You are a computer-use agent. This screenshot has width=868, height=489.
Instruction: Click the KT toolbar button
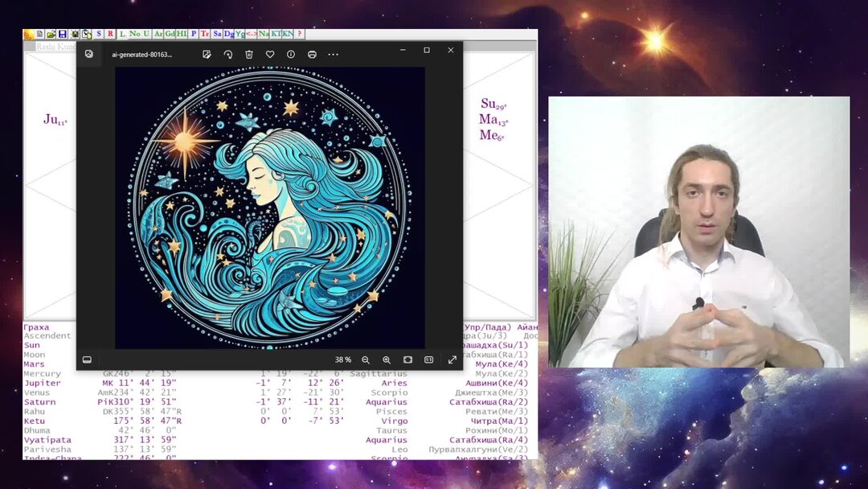coord(276,34)
